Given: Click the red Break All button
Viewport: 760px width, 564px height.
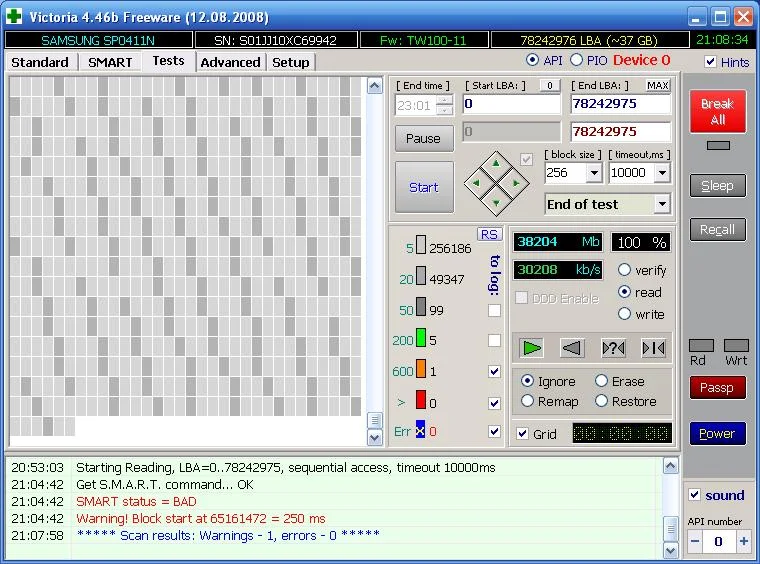Looking at the screenshot, I should [x=717, y=112].
